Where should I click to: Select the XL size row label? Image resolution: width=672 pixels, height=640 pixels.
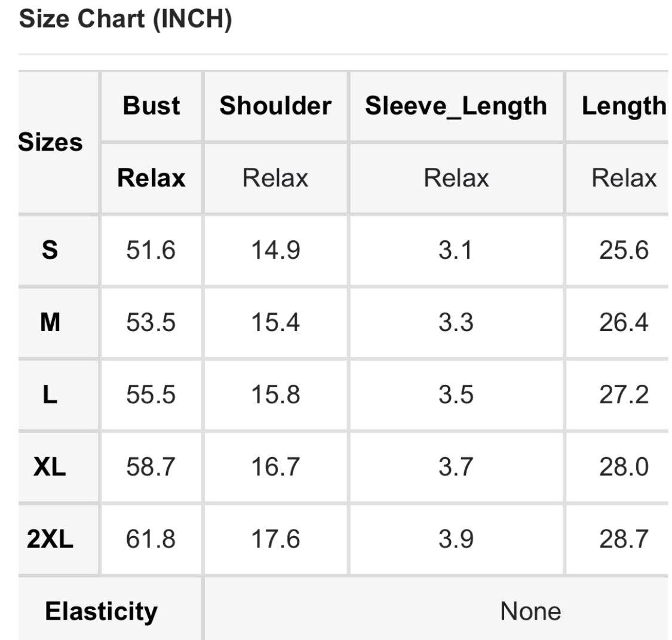pos(50,467)
